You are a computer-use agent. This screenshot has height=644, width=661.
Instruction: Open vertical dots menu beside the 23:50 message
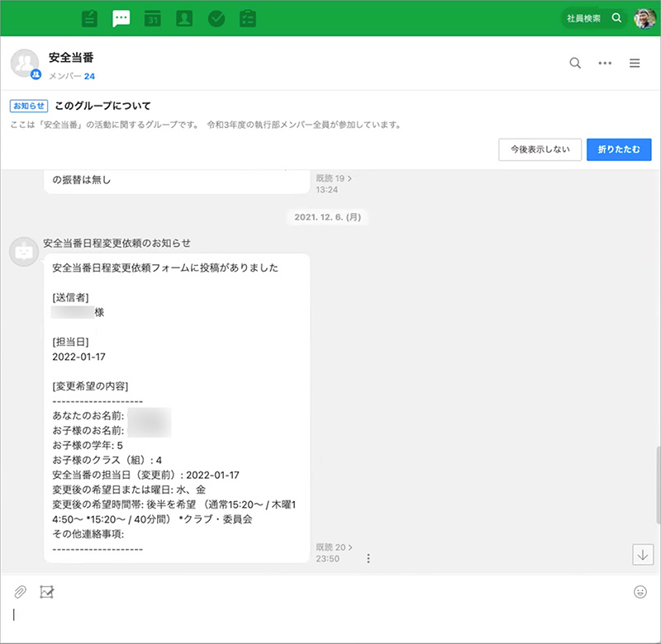click(369, 558)
